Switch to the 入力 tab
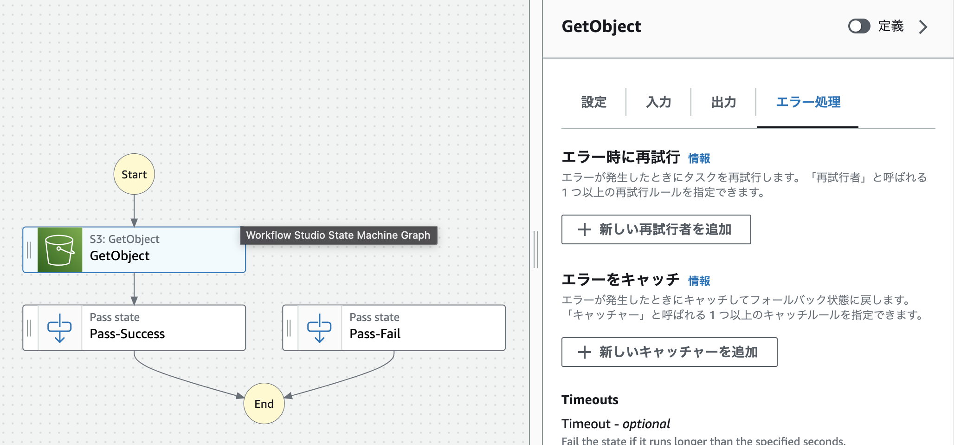Viewport: 980px width, 445px height. (659, 102)
